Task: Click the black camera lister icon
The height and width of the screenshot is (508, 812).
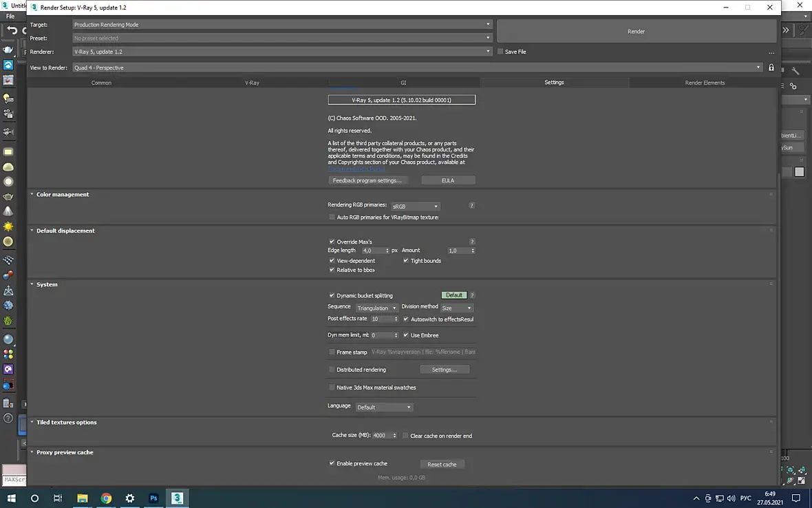Action: pos(8,114)
